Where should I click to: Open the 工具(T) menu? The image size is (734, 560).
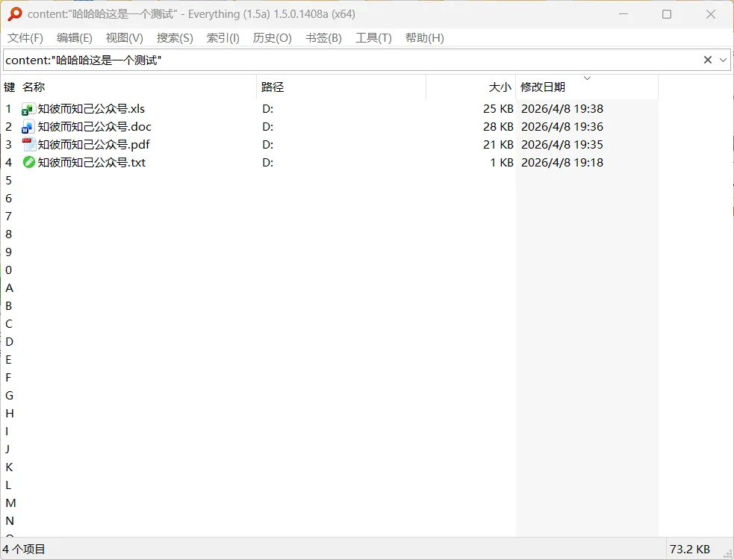coord(373,38)
